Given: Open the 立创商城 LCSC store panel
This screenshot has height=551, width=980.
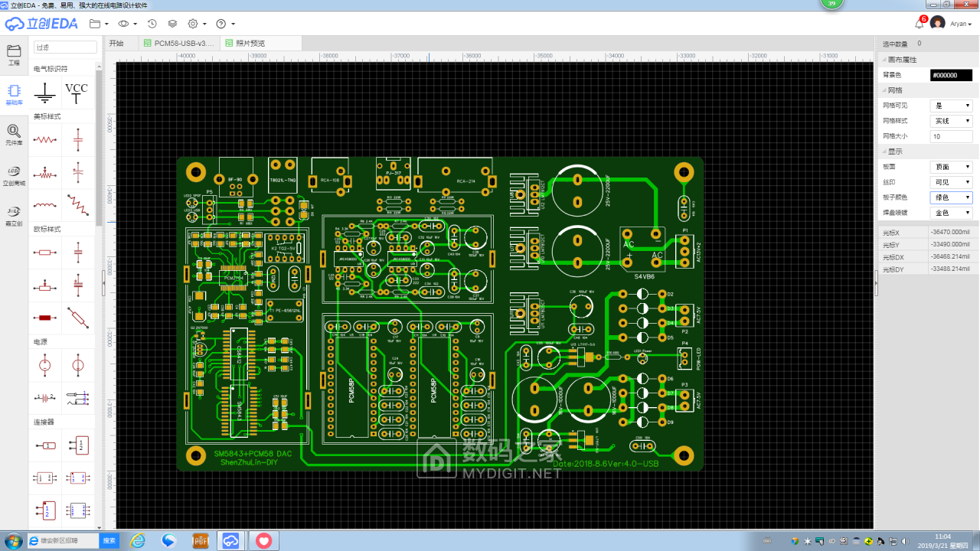Looking at the screenshot, I should [14, 176].
